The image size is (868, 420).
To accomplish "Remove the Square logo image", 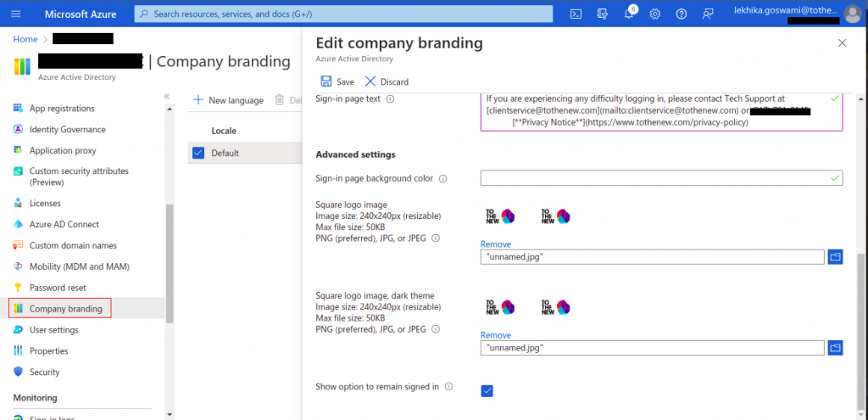I will click(495, 244).
